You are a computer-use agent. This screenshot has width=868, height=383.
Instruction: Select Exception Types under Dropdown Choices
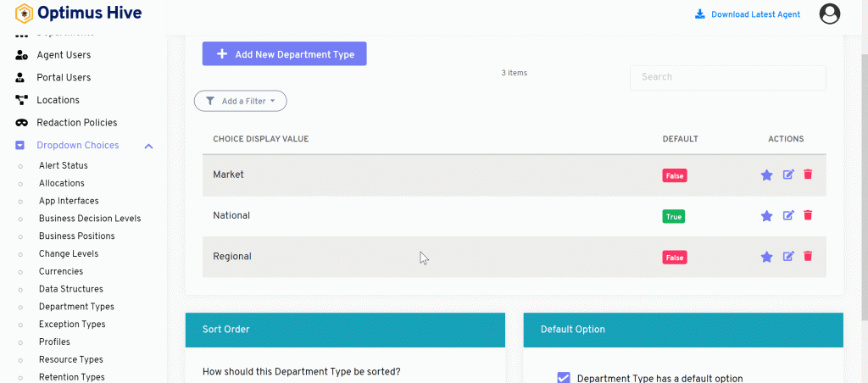[72, 325]
